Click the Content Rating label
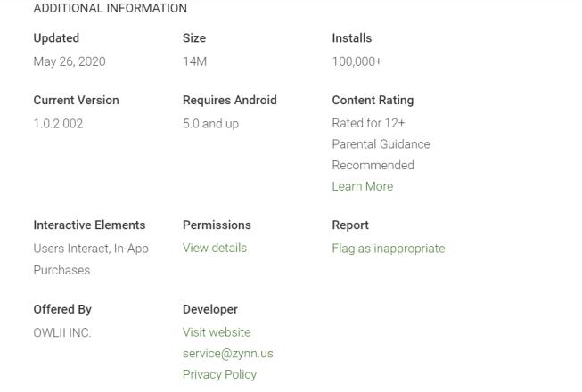This screenshot has width=582, height=392. coord(373,101)
